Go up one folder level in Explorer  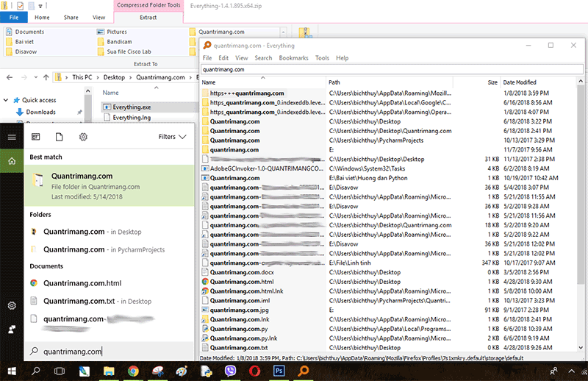(x=46, y=77)
